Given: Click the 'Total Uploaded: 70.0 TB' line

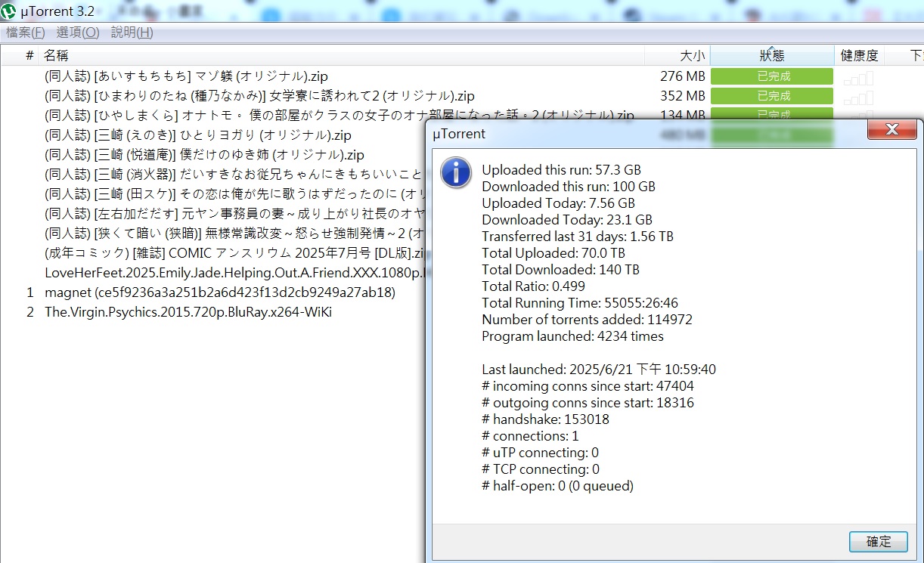Looking at the screenshot, I should (553, 253).
